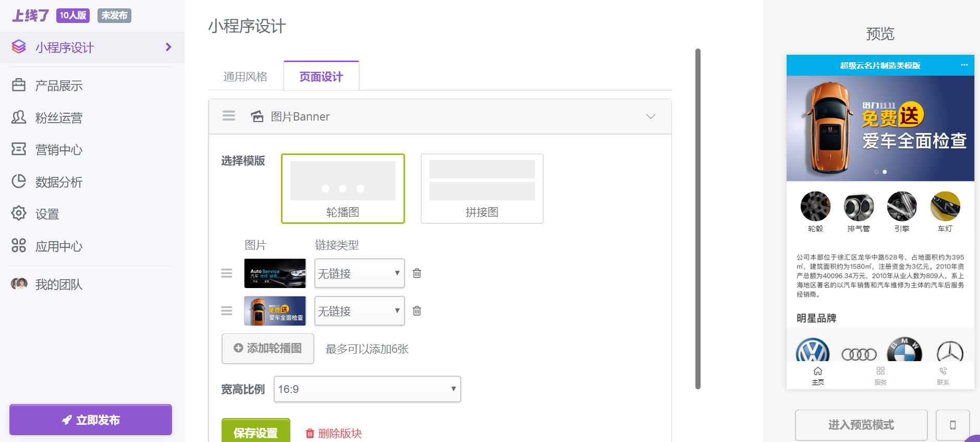980x442 pixels.
Task: Click the 应用中心 grid icon
Action: (x=19, y=246)
